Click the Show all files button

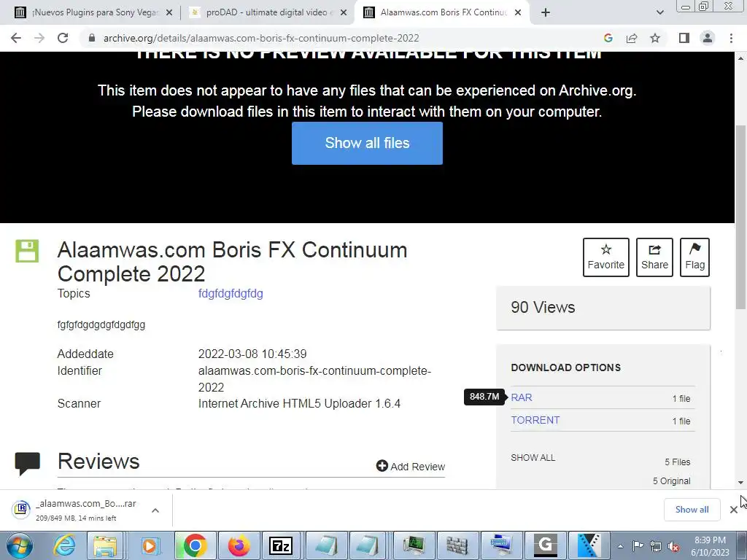click(368, 144)
